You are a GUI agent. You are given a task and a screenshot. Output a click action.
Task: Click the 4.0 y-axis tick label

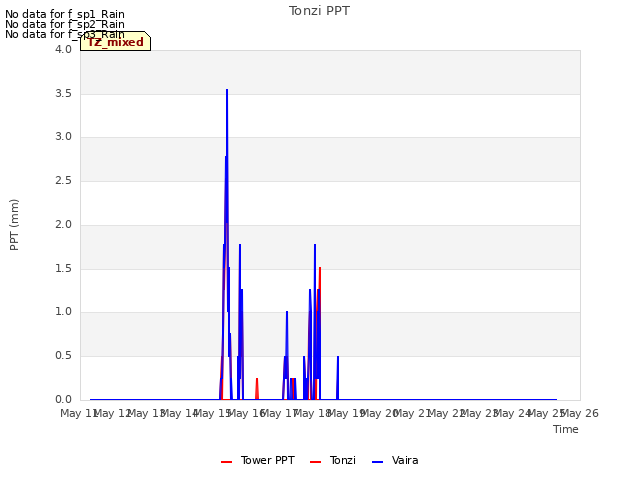click(x=63, y=49)
